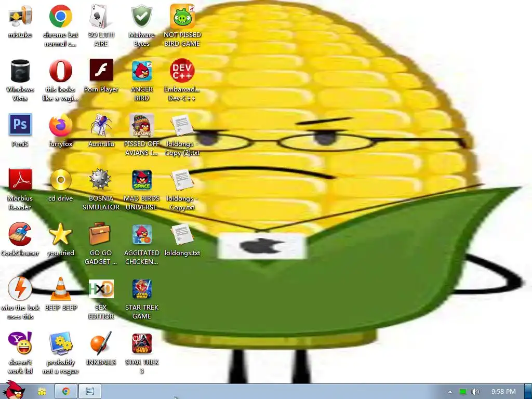Open the "doesn't work lol" Yahoo Messenger icon
This screenshot has width=532, height=399.
tap(20, 343)
